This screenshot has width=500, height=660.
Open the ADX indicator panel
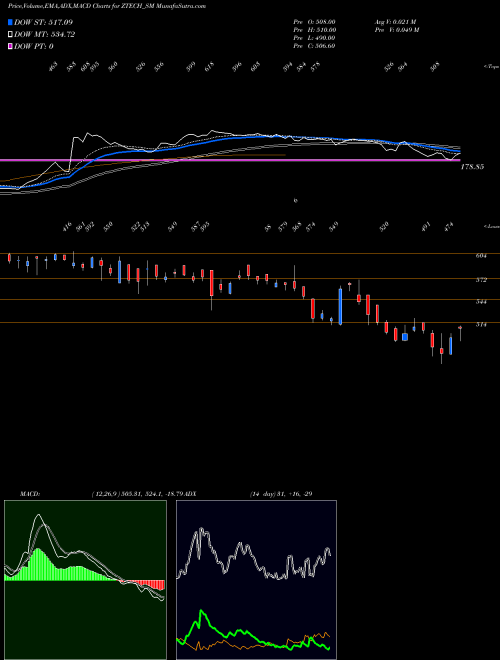[x=256, y=580]
